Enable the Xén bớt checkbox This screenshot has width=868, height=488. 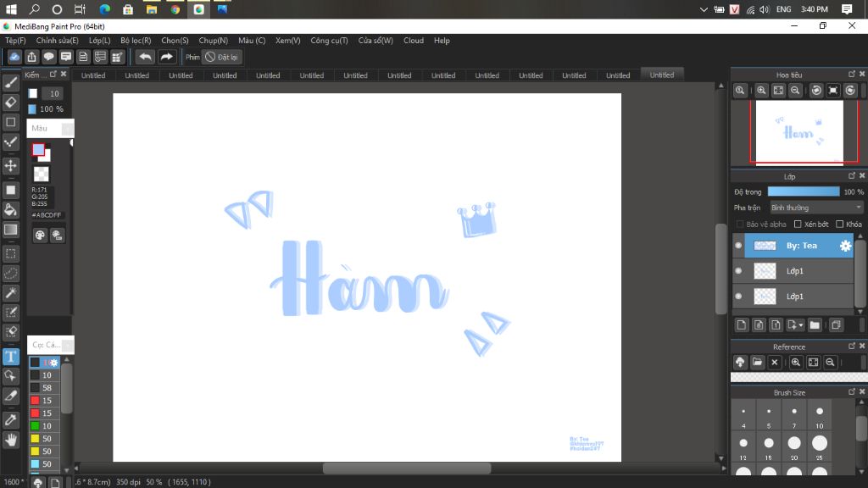coord(798,224)
